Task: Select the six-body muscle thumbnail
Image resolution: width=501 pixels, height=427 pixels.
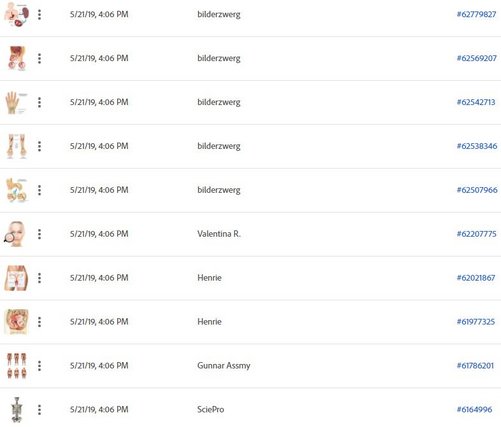Action: pos(16,366)
